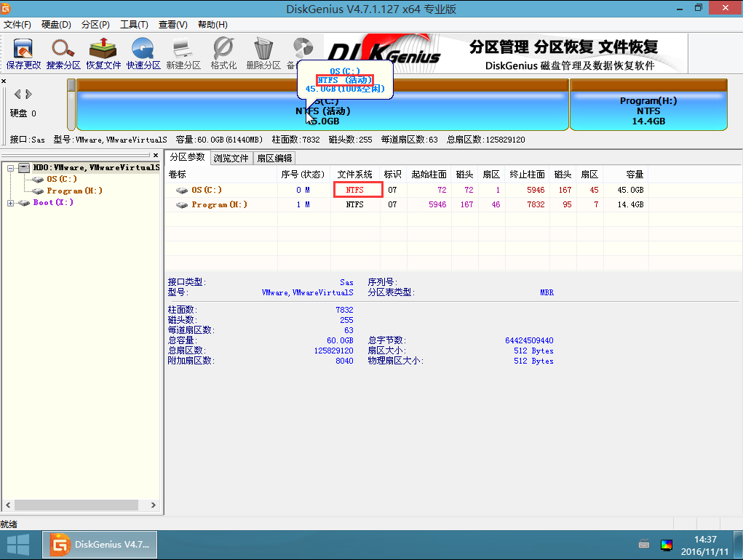Open the 硬盘(D) menu
743x560 pixels.
point(56,25)
